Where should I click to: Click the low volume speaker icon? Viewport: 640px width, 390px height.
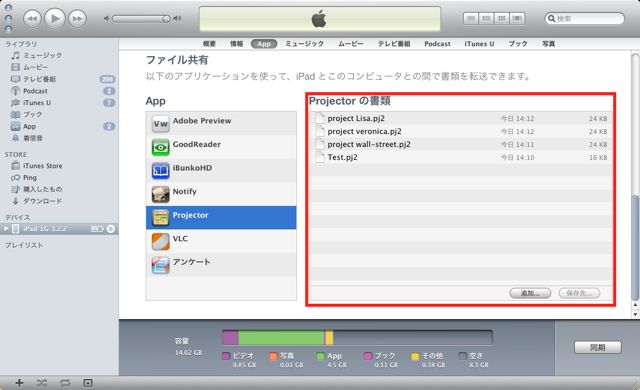click(x=106, y=18)
